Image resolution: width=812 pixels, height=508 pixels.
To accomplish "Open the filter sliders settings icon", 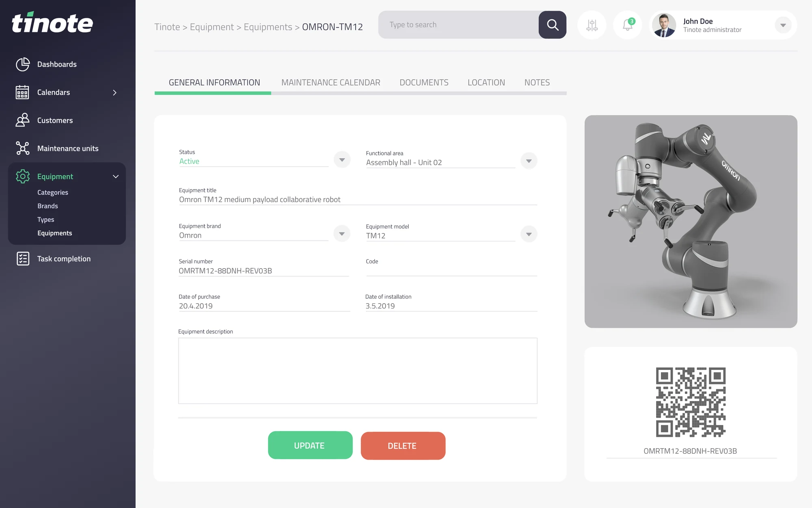I will [592, 25].
